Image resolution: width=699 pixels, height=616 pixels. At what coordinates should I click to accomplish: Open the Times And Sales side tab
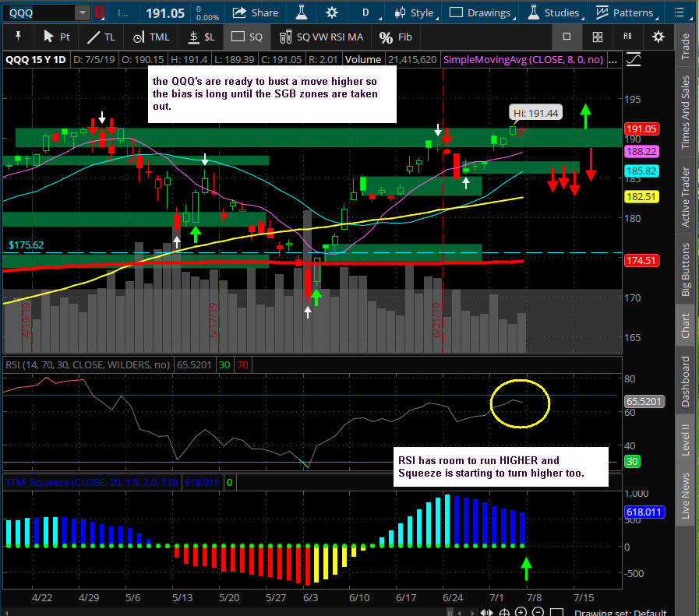(686, 114)
